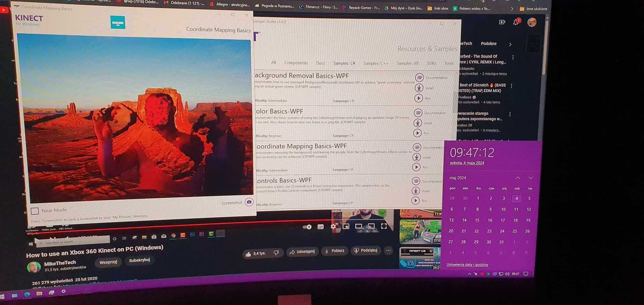Open the Inne ulubione bookmarks folder
The image size is (644, 305).
533,9
